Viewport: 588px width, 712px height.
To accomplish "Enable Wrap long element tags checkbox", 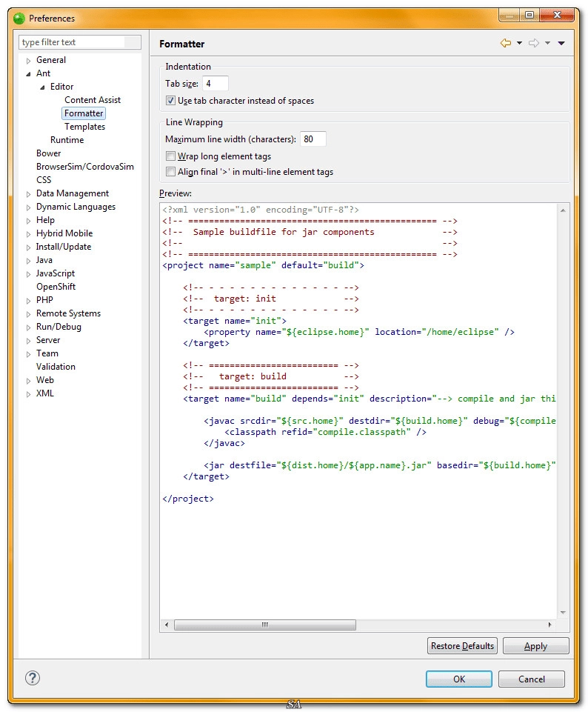I will pyautogui.click(x=170, y=156).
